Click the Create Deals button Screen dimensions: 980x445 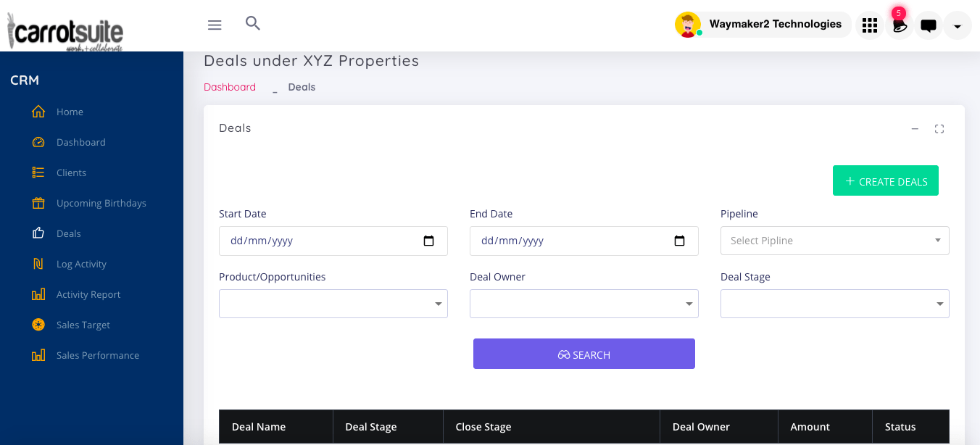pos(885,180)
